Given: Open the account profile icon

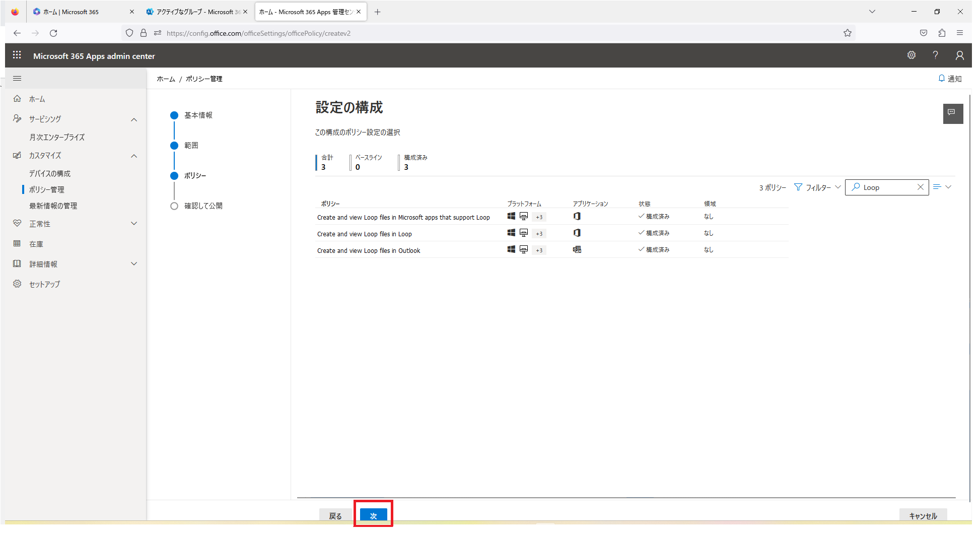Looking at the screenshot, I should pyautogui.click(x=960, y=55).
